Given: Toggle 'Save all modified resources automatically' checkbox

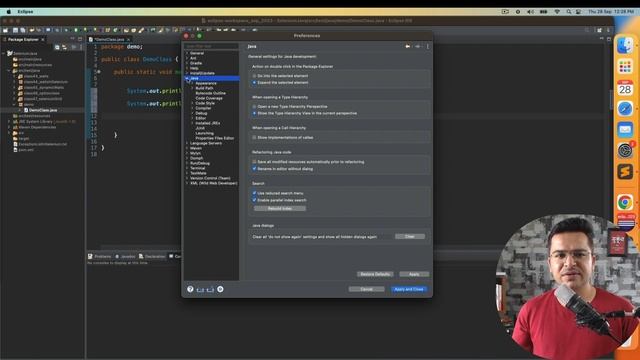Looking at the screenshot, I should [254, 162].
